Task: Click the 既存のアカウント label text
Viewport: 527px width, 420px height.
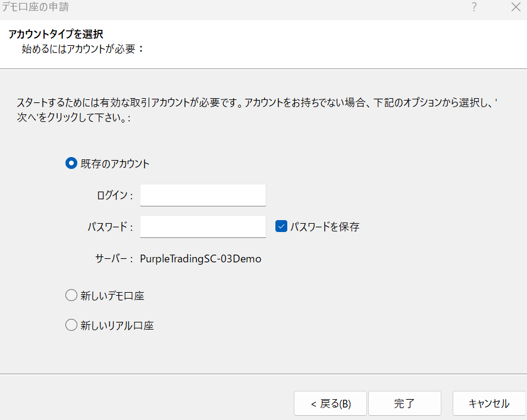Action: coord(115,164)
